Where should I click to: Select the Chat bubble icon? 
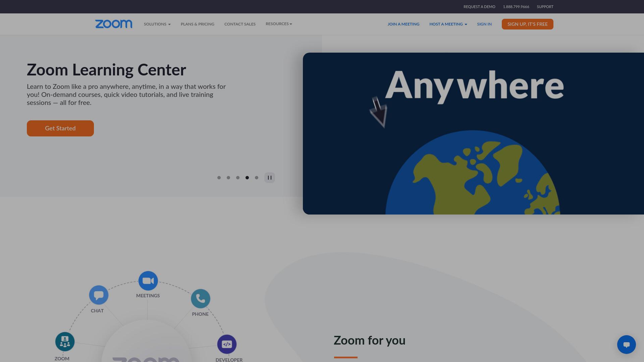[x=99, y=295]
